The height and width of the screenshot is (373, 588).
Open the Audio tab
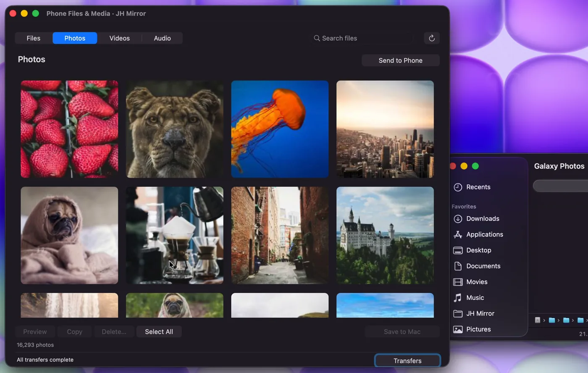162,38
